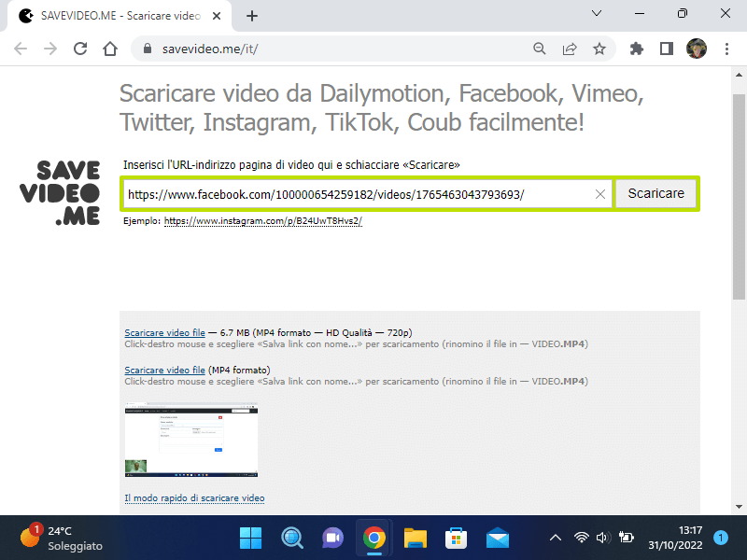Click the battery status icon
The image size is (747, 560).
click(626, 538)
